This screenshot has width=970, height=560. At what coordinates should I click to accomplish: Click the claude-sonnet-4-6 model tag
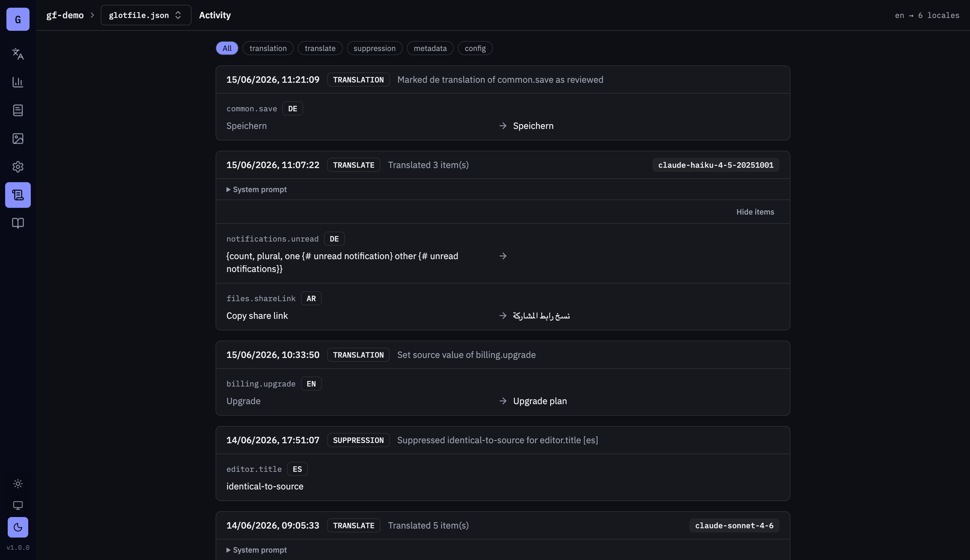click(734, 525)
